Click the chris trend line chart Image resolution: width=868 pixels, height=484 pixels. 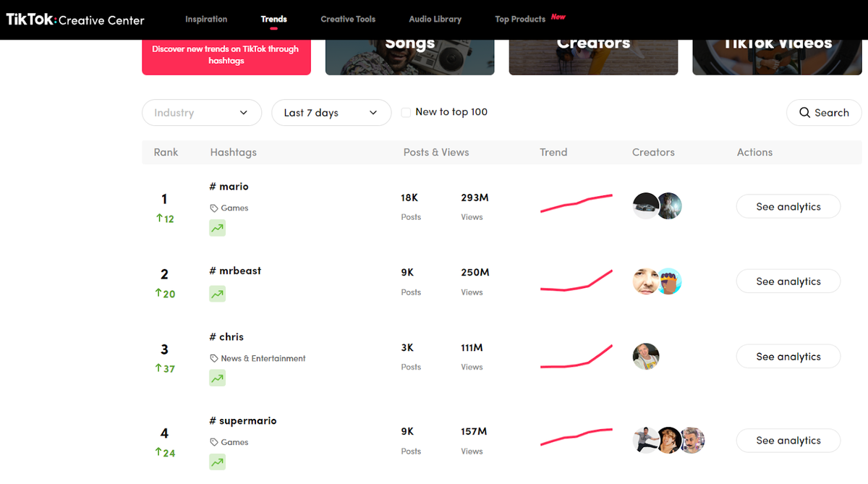pyautogui.click(x=576, y=357)
